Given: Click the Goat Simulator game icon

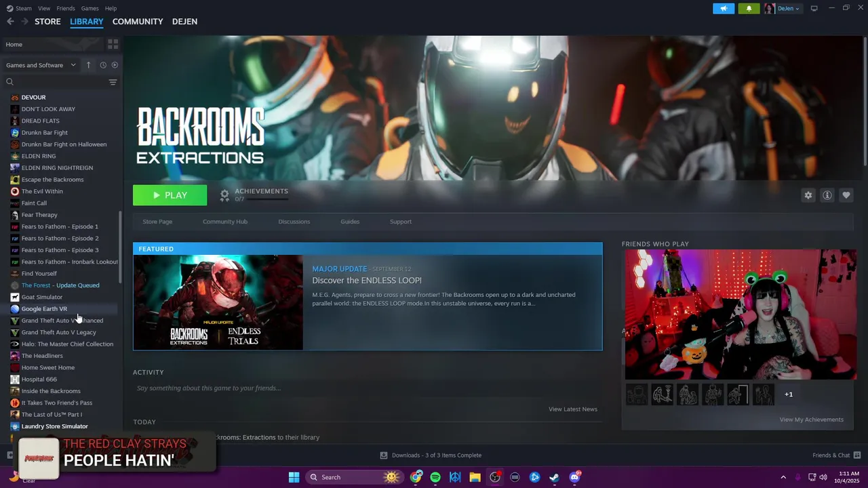Looking at the screenshot, I should click(x=15, y=297).
